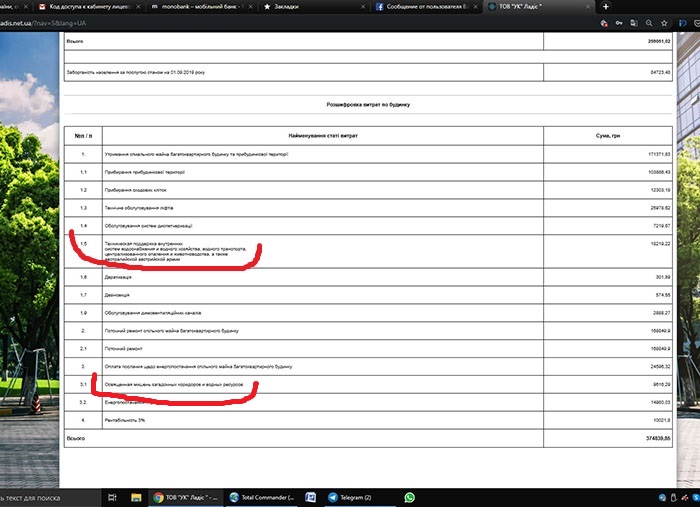Image resolution: width=700 pixels, height=507 pixels.
Task: Open a new browser tab
Action: [x=606, y=6]
